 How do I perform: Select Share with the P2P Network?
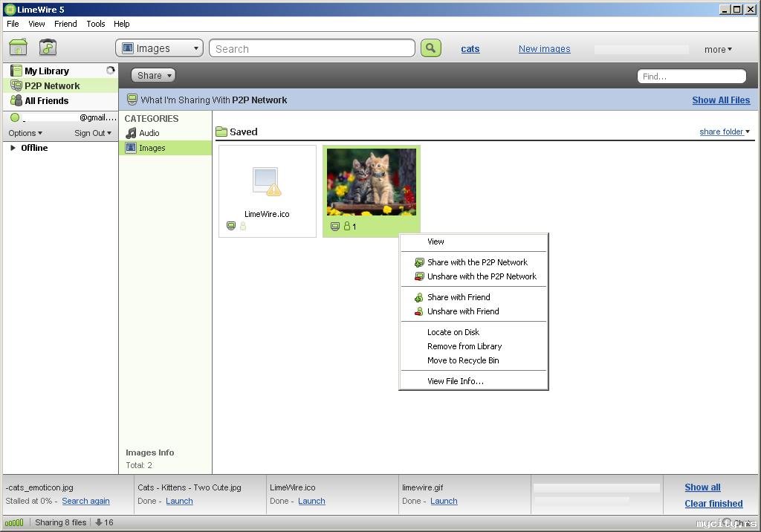[473, 262]
